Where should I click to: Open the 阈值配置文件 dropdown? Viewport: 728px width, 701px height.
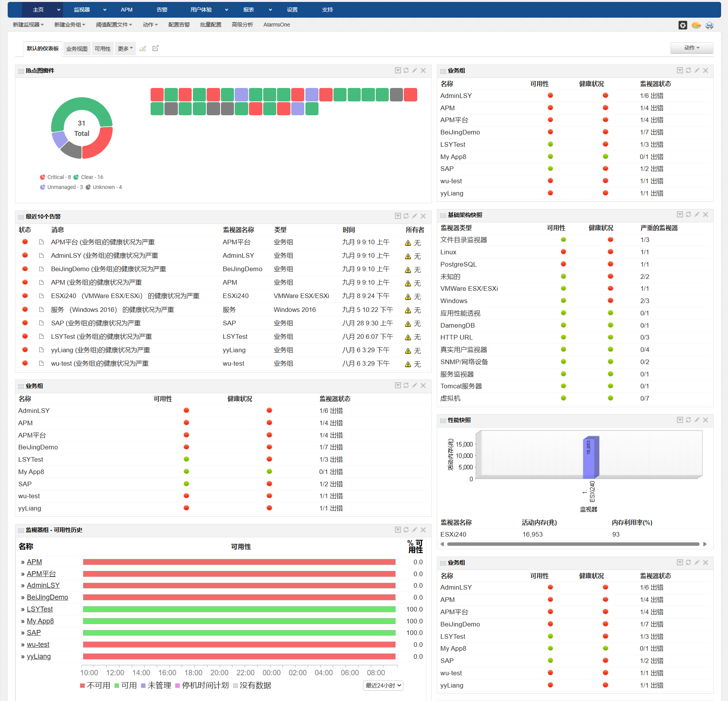[x=114, y=25]
